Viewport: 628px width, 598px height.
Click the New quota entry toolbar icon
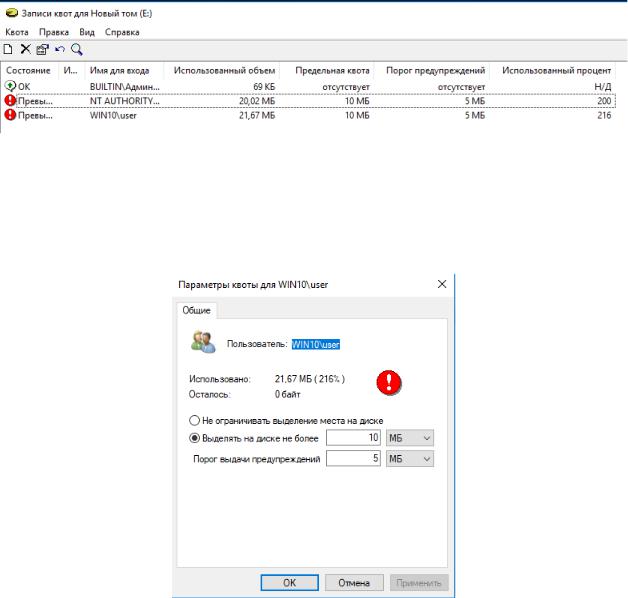pos(8,49)
